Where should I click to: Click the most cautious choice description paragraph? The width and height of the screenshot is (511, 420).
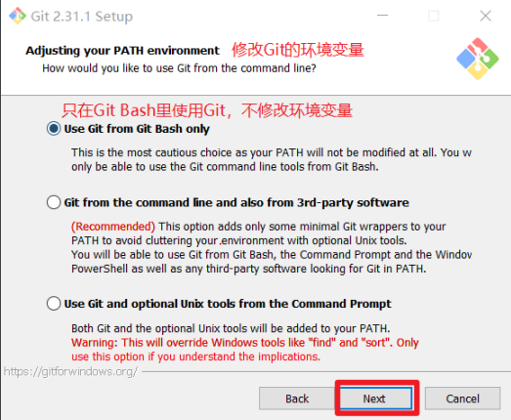272,159
